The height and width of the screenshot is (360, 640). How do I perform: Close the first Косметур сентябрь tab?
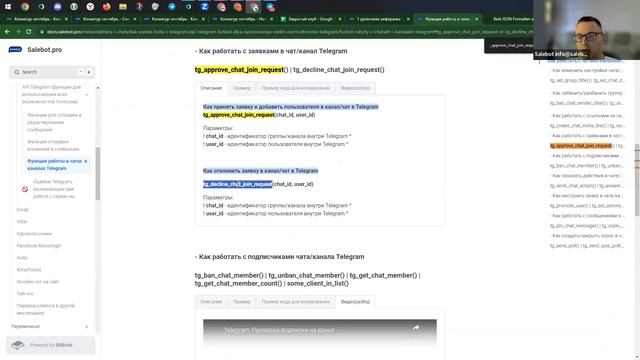pos(67,19)
